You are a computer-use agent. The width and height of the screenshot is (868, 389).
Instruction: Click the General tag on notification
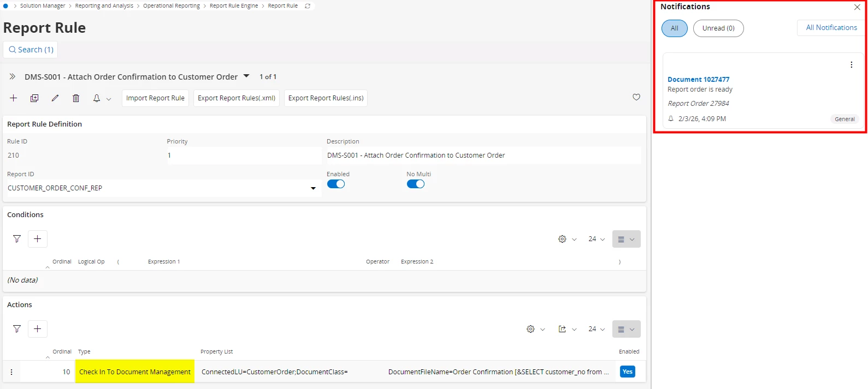(845, 119)
